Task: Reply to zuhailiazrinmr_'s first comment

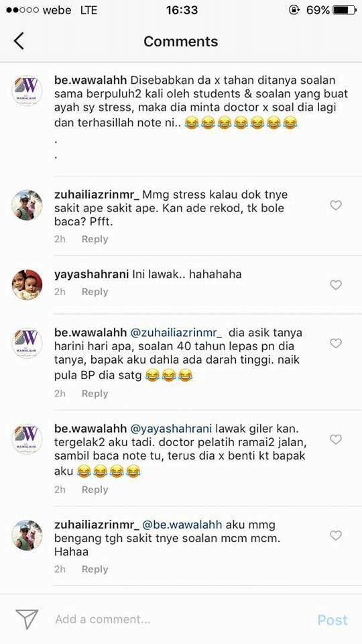Action: 95,239
